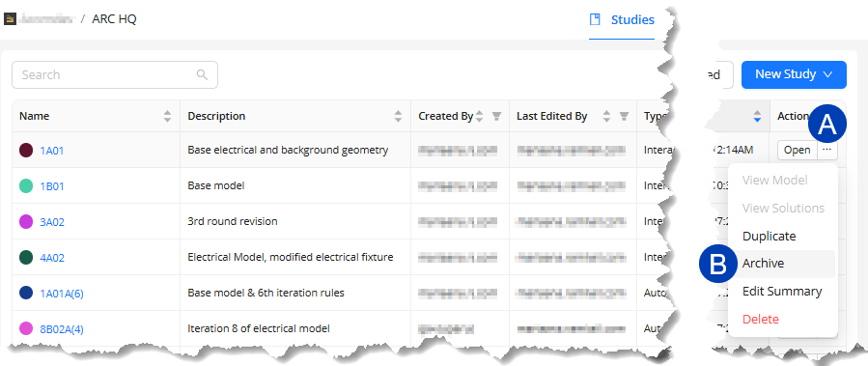This screenshot has height=366, width=868.
Task: Open study link 4A02
Action: point(52,258)
